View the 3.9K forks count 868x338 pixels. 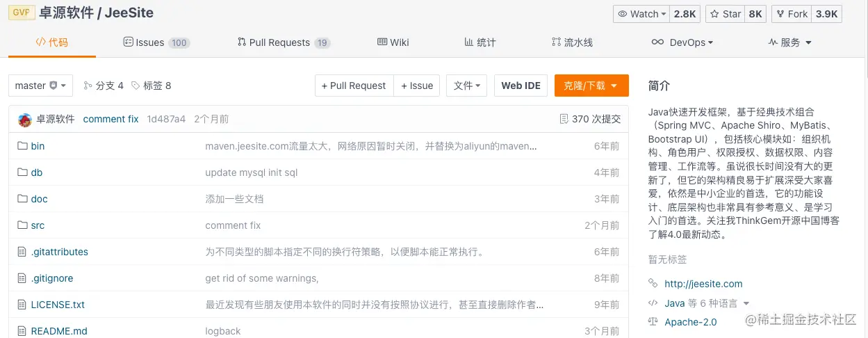(x=826, y=14)
